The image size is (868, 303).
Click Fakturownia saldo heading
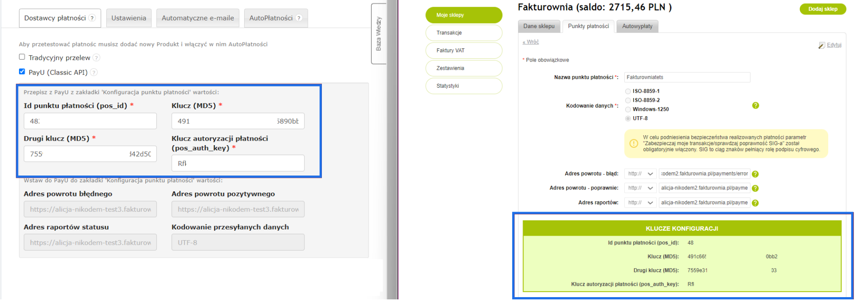pyautogui.click(x=594, y=7)
